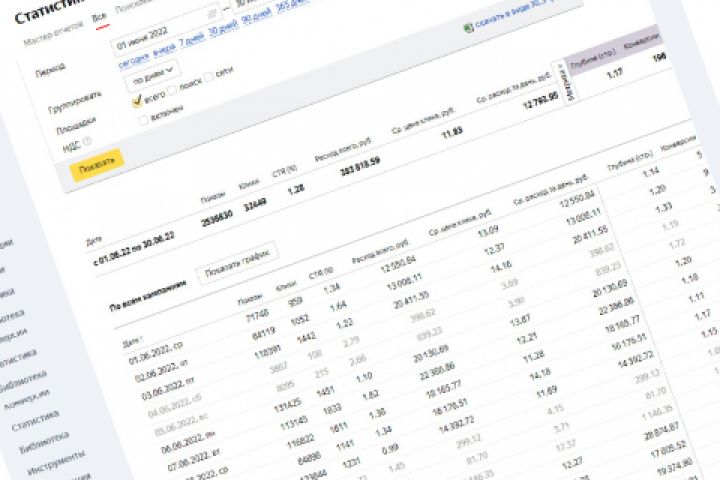The height and width of the screenshot is (480, 720).
Task: Click the yellow Показать button
Action: 97,165
